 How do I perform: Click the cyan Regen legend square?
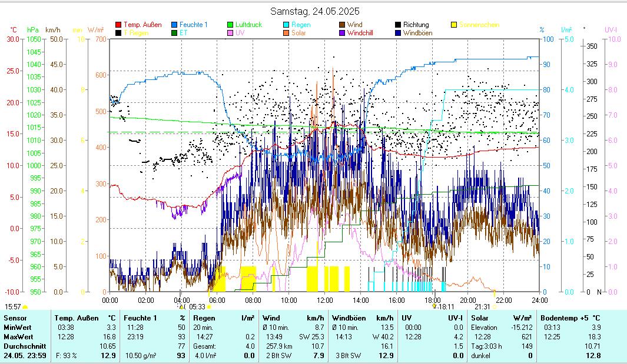tap(286, 25)
